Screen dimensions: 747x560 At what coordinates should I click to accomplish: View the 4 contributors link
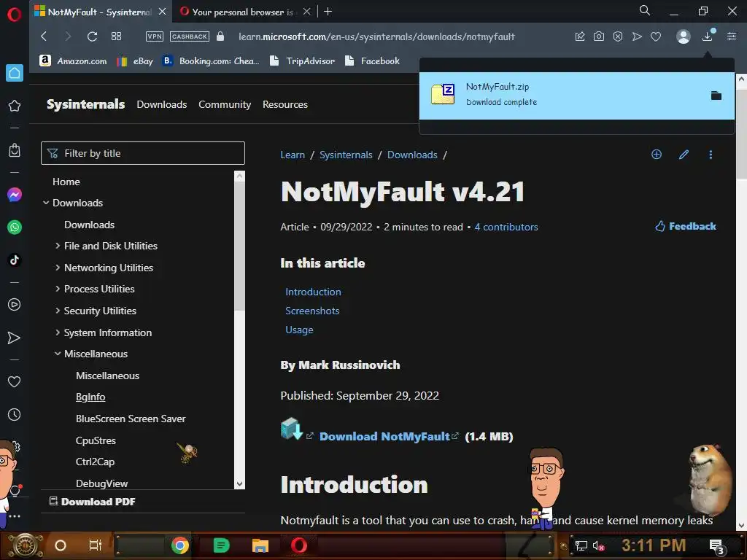pyautogui.click(x=506, y=227)
